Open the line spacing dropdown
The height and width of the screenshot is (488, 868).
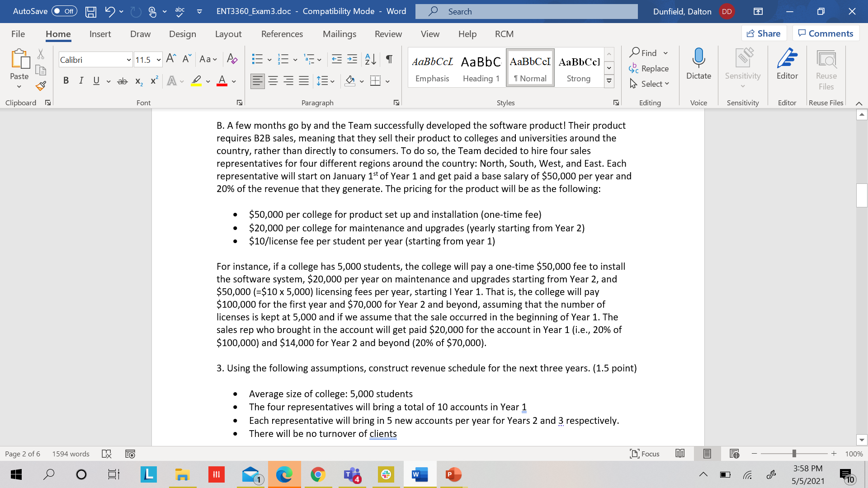tap(333, 80)
